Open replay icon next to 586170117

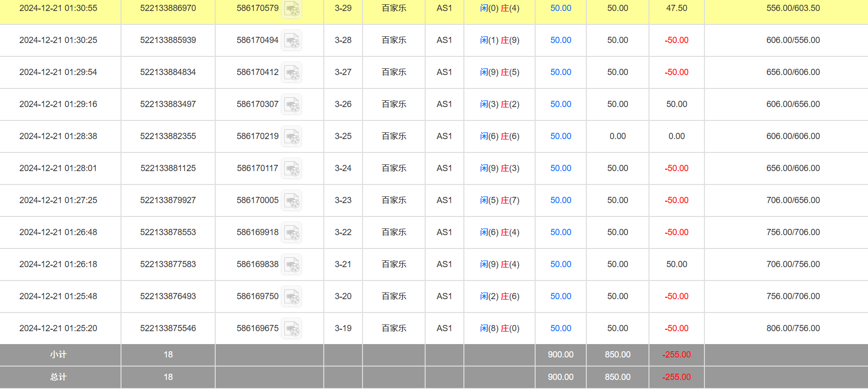pos(291,169)
